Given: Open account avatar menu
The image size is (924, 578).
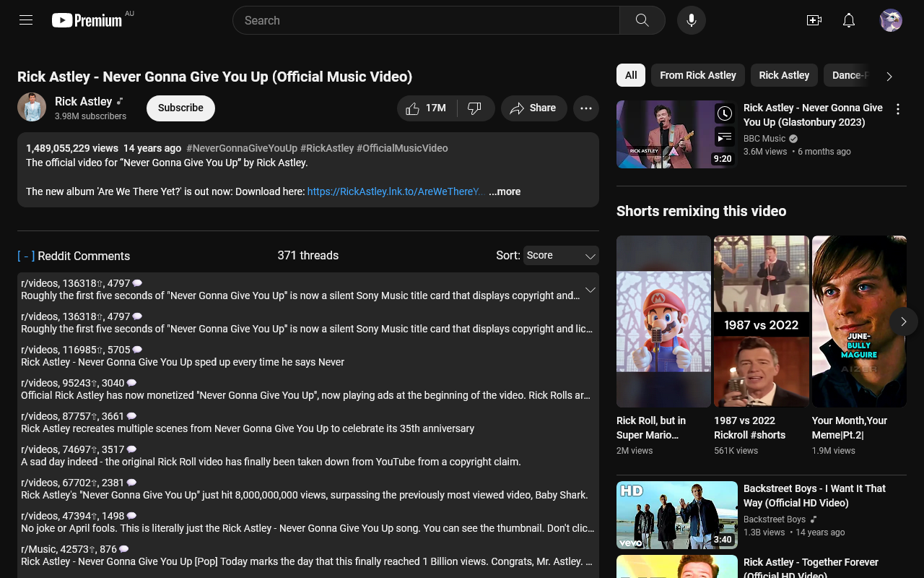Looking at the screenshot, I should point(891,20).
